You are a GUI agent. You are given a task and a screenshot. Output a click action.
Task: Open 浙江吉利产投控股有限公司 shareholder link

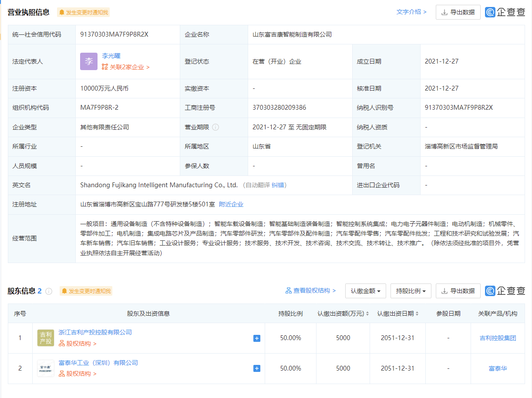[95, 332]
